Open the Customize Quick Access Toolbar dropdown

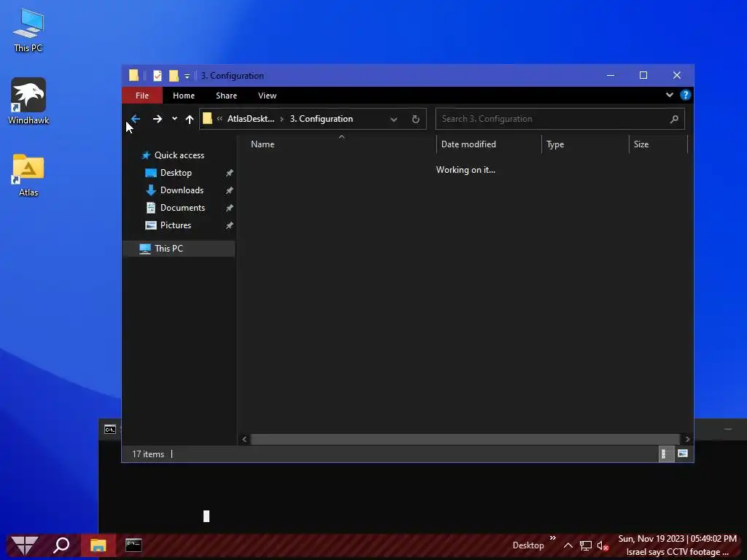[187, 76]
